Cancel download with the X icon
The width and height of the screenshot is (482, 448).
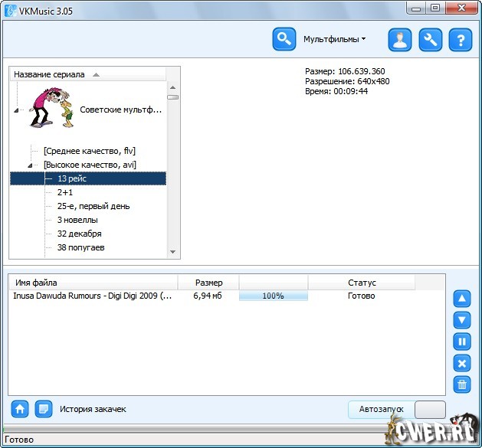coord(462,363)
